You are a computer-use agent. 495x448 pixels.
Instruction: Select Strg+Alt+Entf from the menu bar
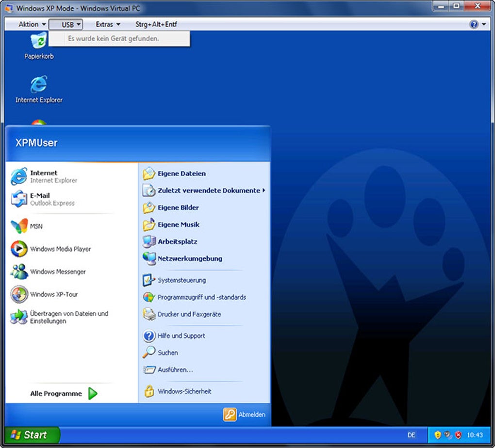[156, 24]
